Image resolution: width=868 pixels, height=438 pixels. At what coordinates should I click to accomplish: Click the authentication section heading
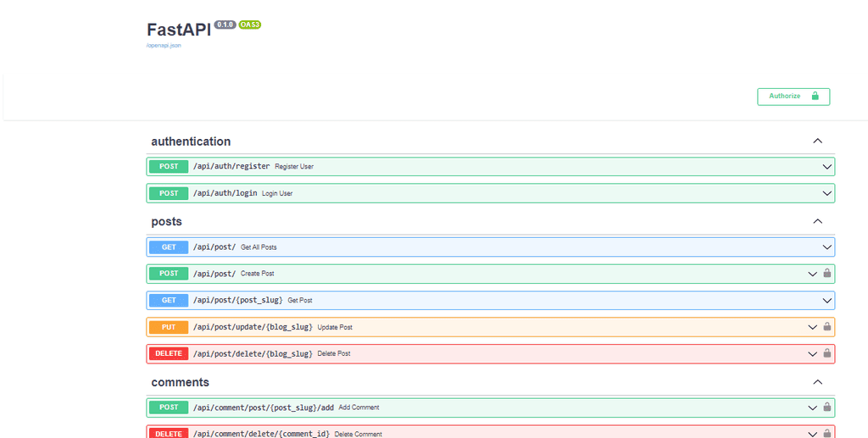(x=191, y=141)
